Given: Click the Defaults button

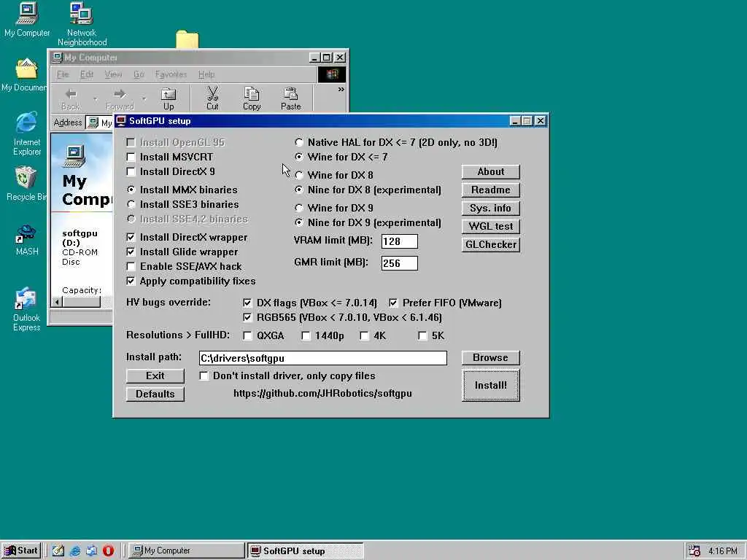Looking at the screenshot, I should pyautogui.click(x=155, y=394).
